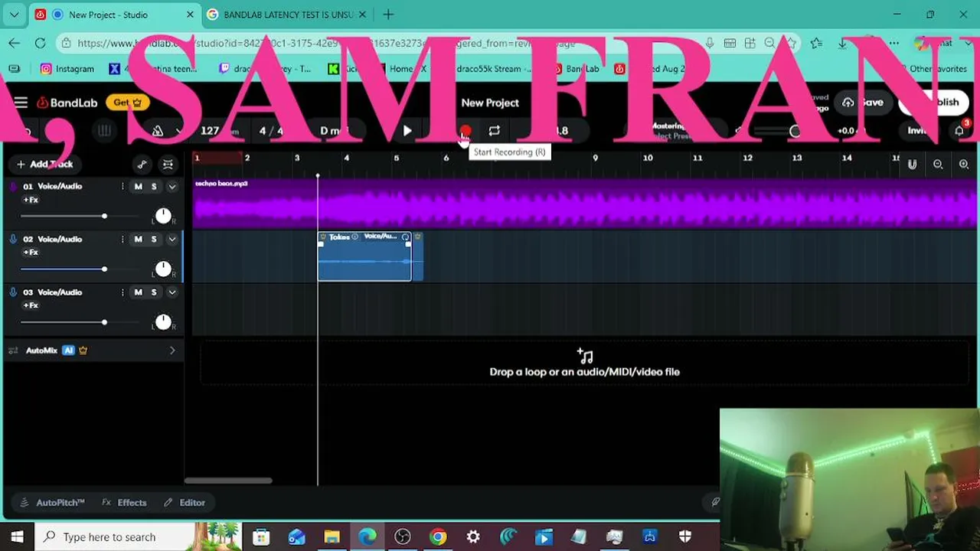Toggle the metronome

click(158, 131)
